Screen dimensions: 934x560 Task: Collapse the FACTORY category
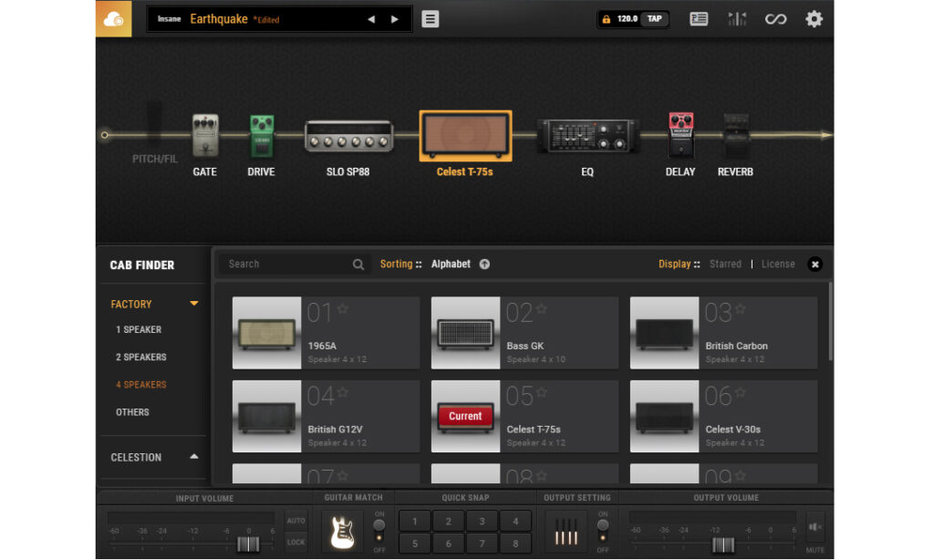point(194,303)
